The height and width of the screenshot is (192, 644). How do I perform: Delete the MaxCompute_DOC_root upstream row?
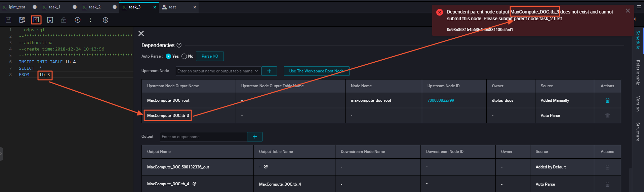[x=607, y=100]
